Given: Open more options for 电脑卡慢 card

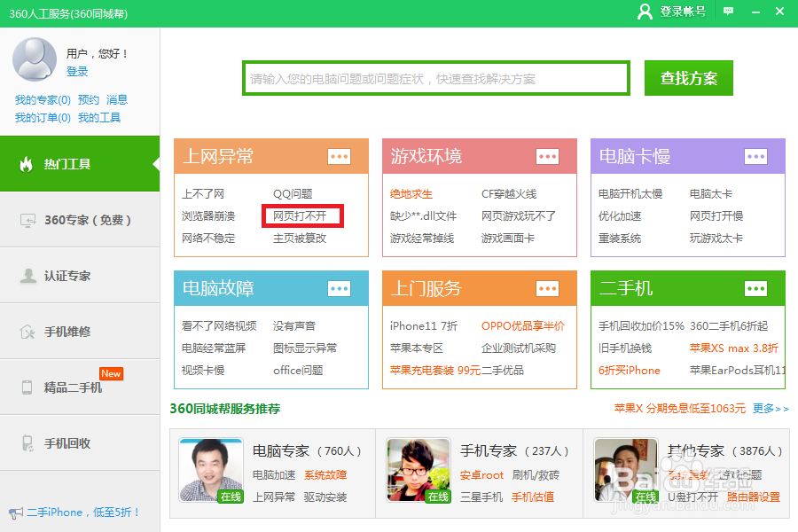Looking at the screenshot, I should click(755, 156).
